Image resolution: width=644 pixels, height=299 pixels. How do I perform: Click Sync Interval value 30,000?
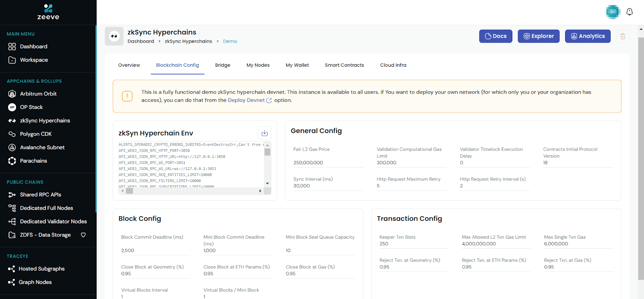tap(301, 186)
